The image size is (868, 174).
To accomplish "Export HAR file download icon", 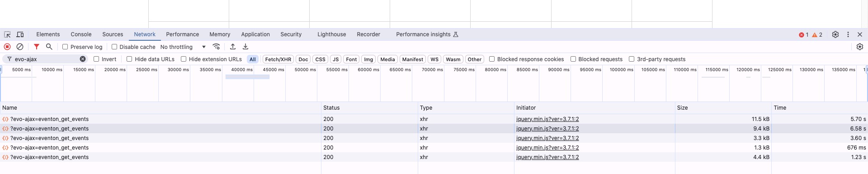I will tap(245, 47).
